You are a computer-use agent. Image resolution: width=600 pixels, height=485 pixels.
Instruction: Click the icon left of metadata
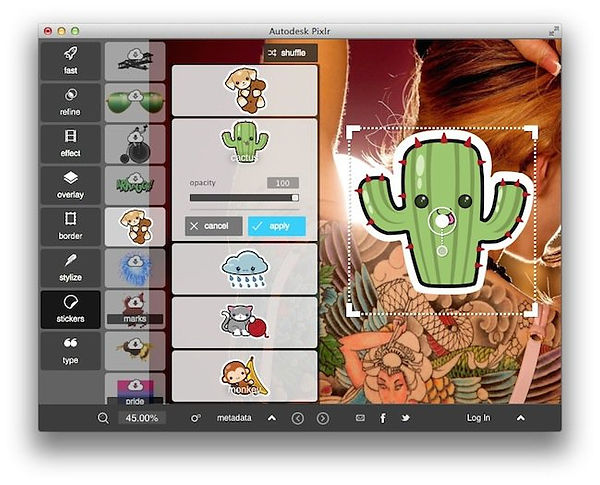(196, 418)
